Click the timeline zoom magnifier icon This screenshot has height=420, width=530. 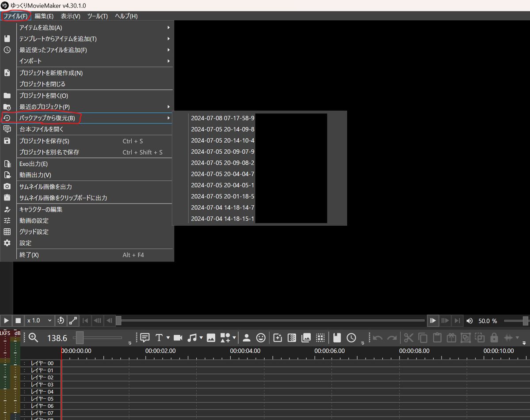(x=33, y=337)
